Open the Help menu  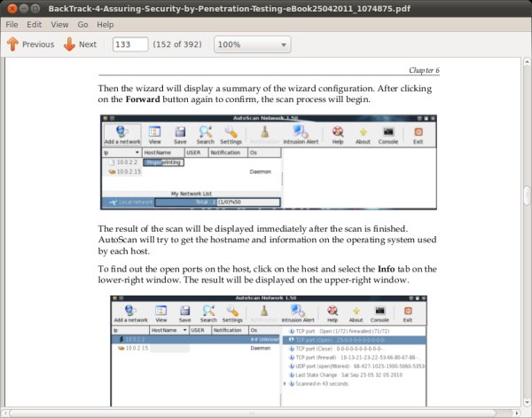click(x=106, y=25)
